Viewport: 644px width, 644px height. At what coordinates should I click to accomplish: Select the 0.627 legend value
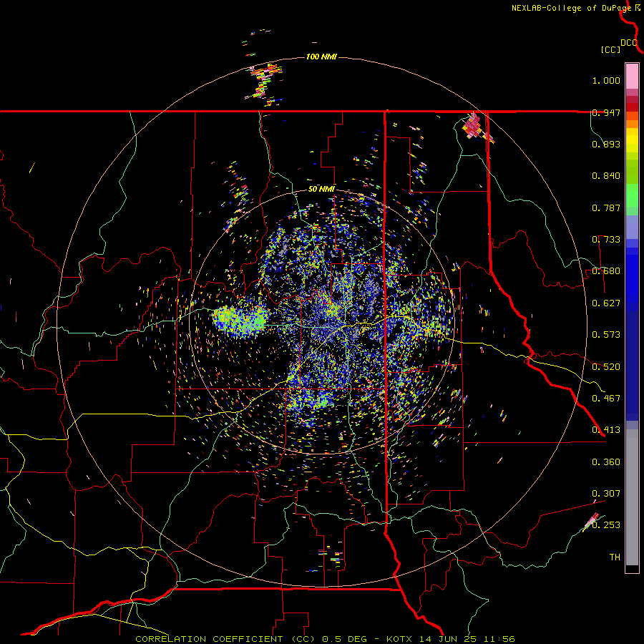(x=606, y=303)
